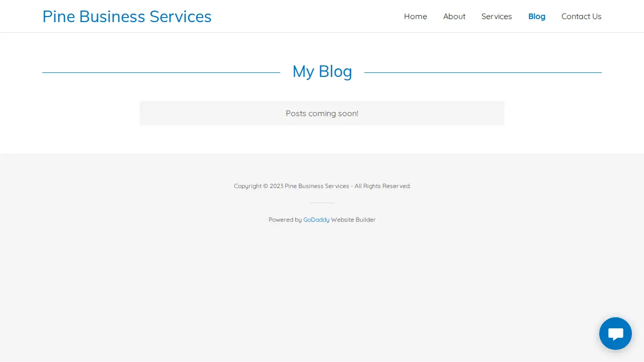644x362 pixels.
Task: Navigate to Services in the menu
Action: coord(497,17)
